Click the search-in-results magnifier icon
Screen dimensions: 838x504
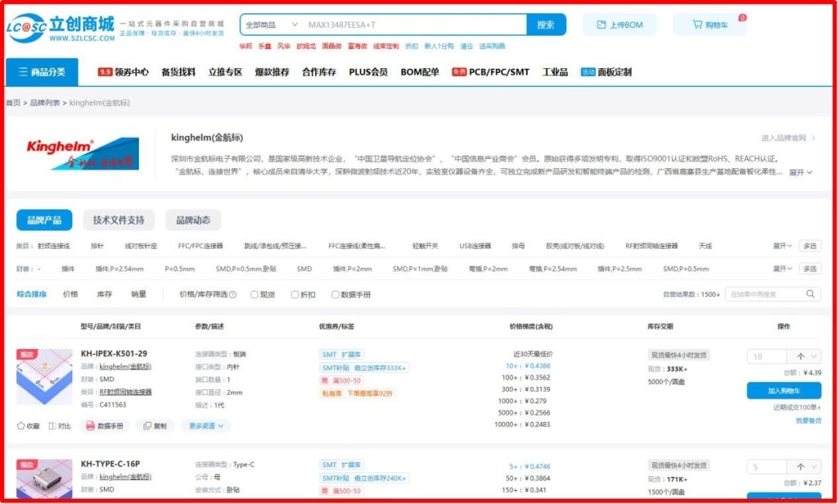(x=811, y=294)
